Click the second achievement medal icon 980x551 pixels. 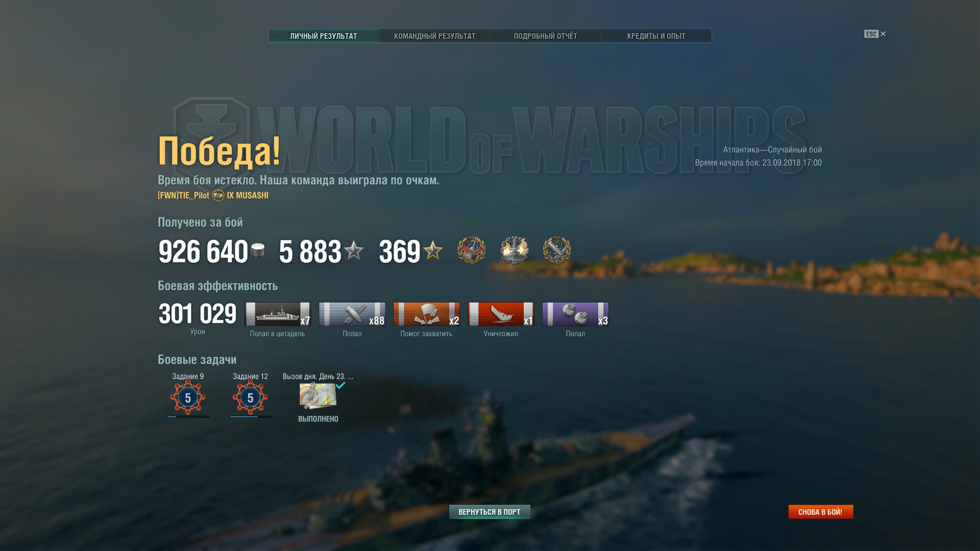tap(514, 250)
